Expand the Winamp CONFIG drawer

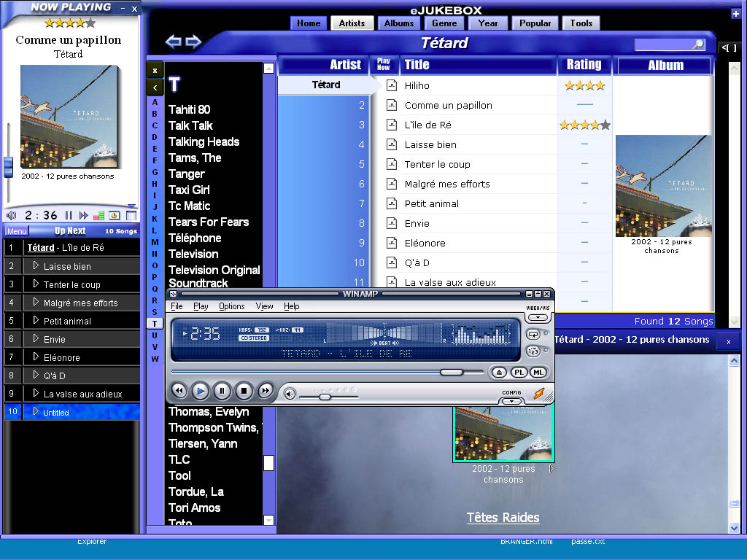click(x=511, y=401)
